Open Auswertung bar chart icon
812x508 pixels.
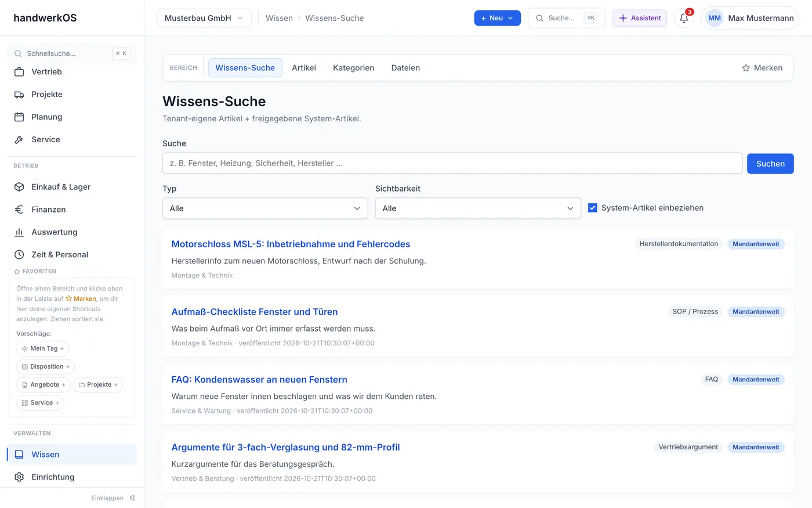click(x=19, y=232)
